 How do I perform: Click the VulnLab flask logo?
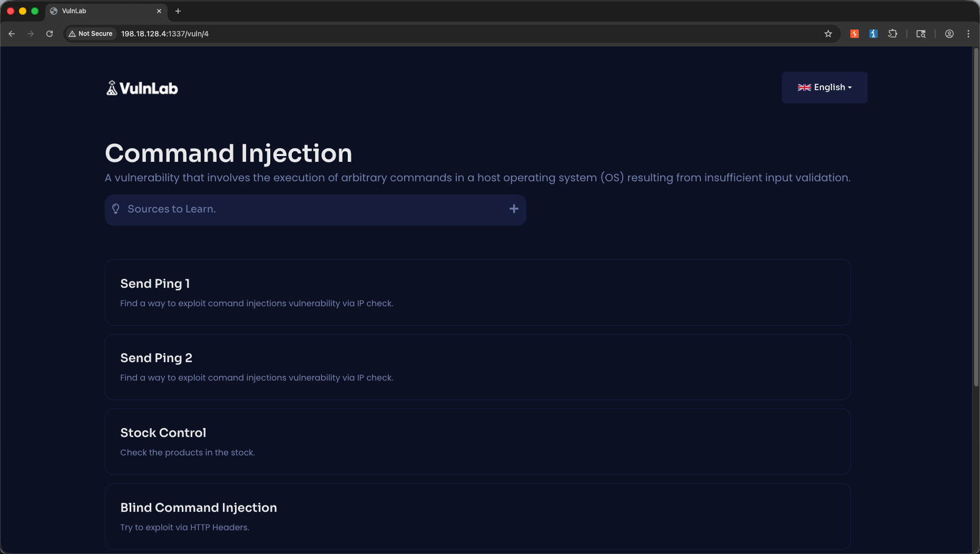pos(112,88)
